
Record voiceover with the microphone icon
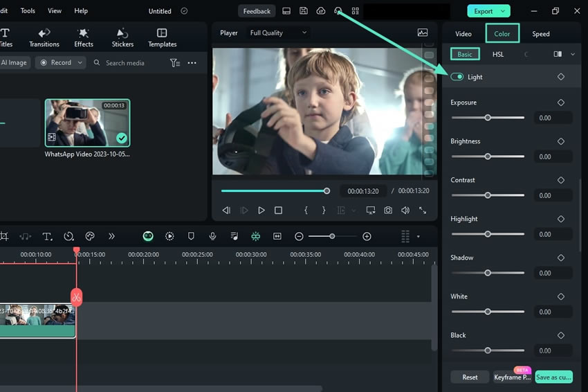pos(212,236)
